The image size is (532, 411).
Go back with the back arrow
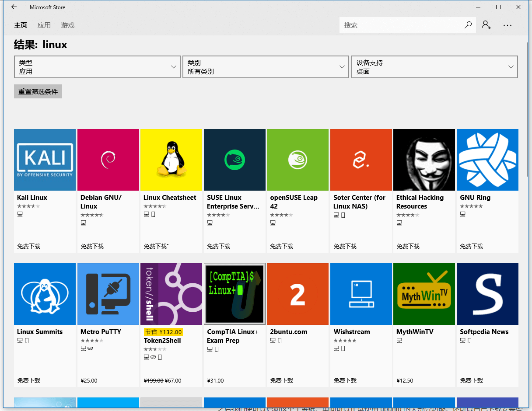(14, 7)
